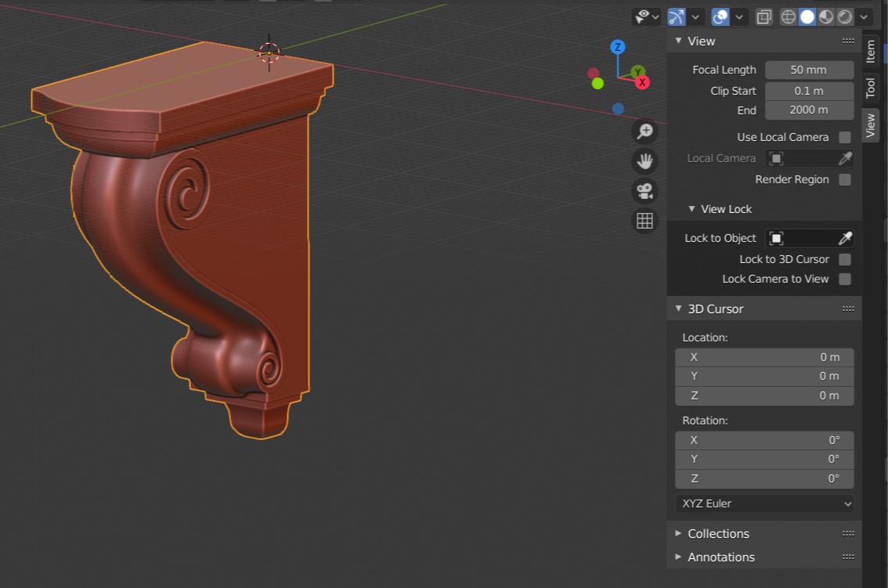The image size is (888, 588).
Task: Expand the Collections panel
Action: [x=678, y=534]
